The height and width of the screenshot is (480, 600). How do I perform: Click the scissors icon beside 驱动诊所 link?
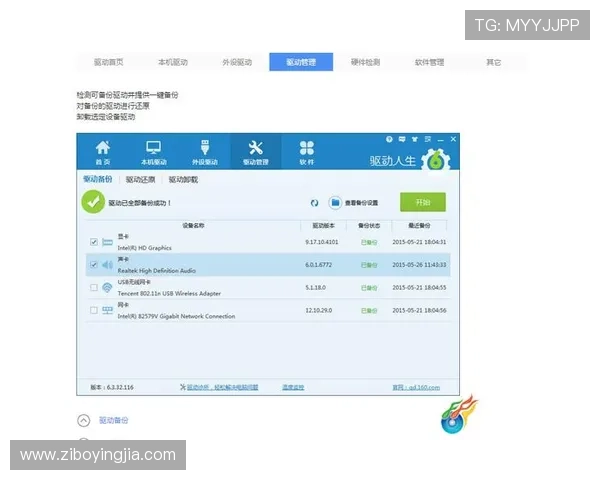click(183, 387)
